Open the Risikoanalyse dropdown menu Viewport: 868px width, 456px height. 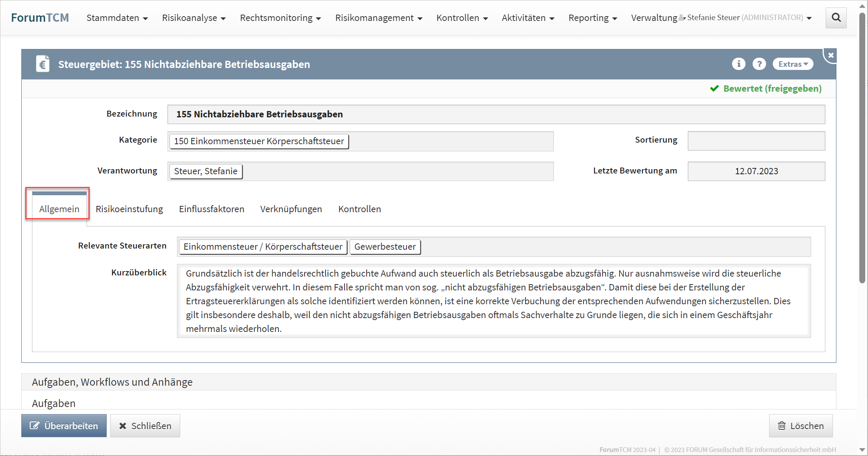click(x=194, y=18)
